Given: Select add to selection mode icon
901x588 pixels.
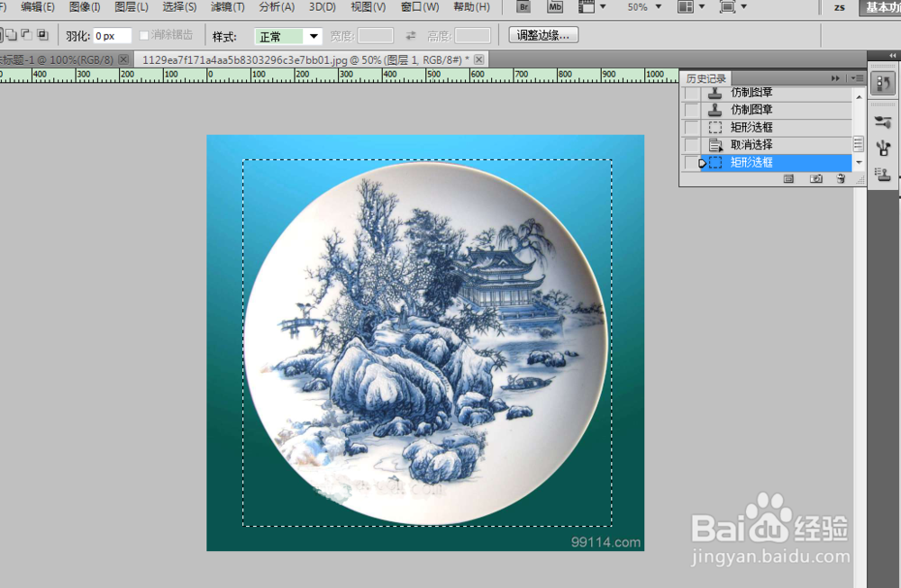Looking at the screenshot, I should click(x=11, y=35).
